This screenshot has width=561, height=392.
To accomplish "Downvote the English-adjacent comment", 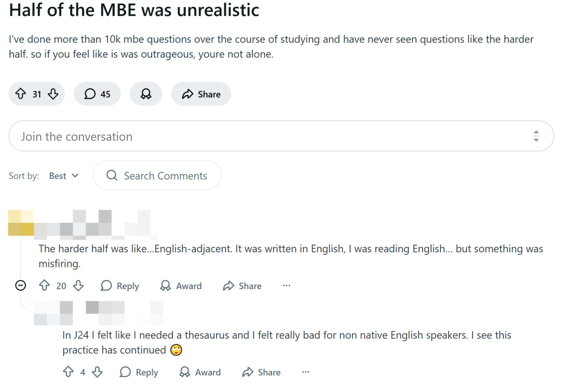I will 78,286.
